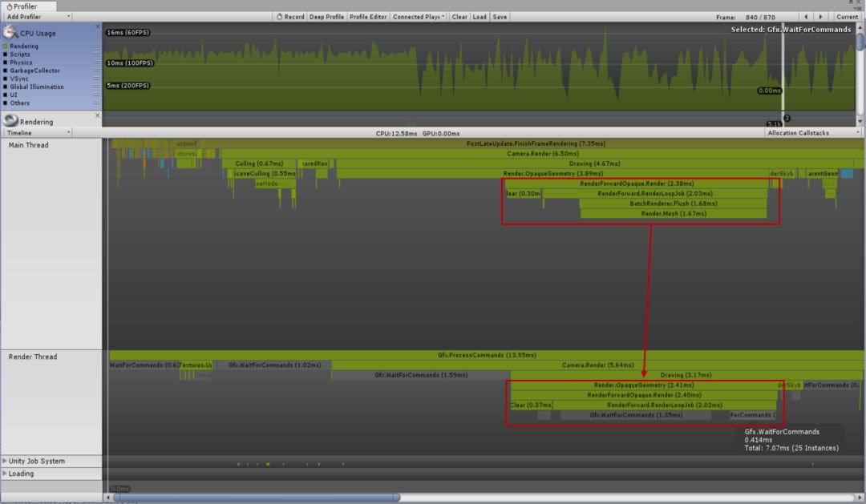Screen dimensions: 866x504
Task: Select render thread Camera.Render (5.64ms) bar
Action: pyautogui.click(x=597, y=365)
